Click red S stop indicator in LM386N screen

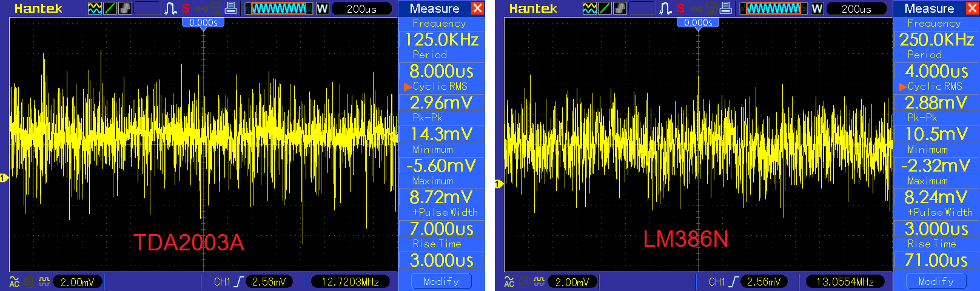coord(680,8)
